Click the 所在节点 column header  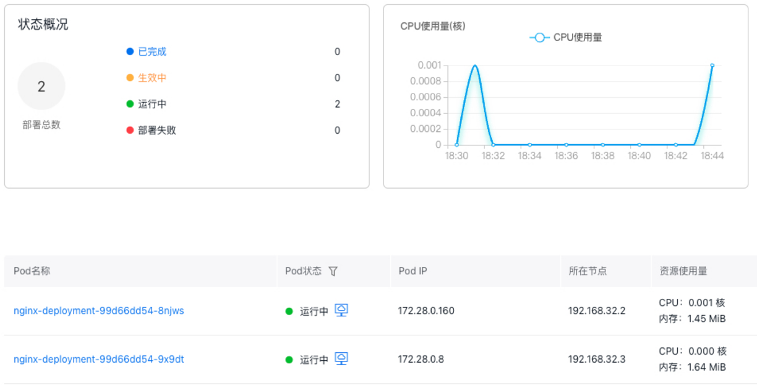point(587,271)
